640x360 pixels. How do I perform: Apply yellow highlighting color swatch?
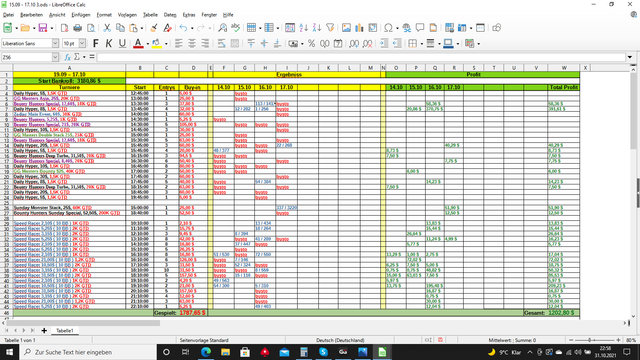pos(156,43)
